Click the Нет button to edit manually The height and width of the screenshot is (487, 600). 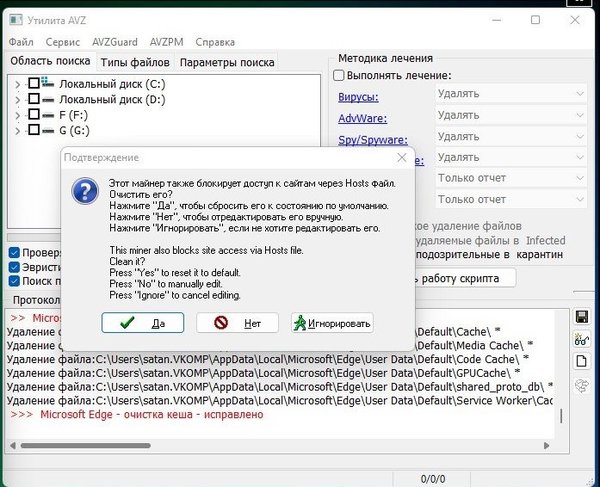point(237,323)
